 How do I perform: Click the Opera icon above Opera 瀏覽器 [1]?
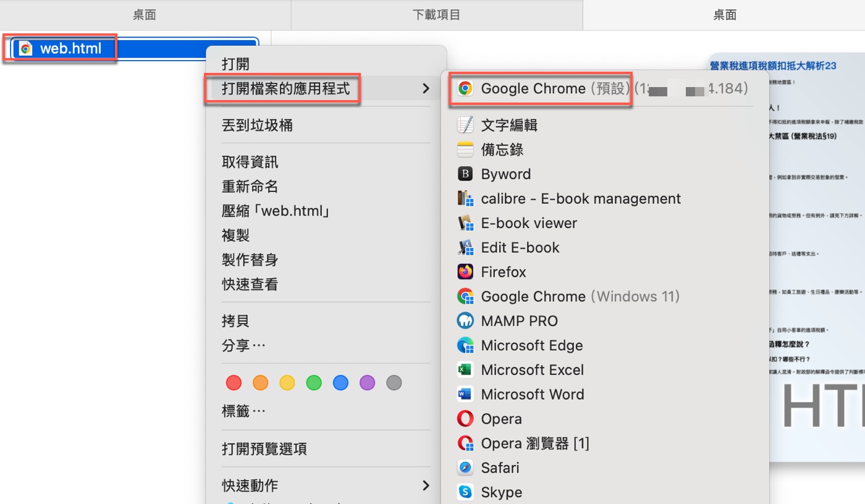pyautogui.click(x=465, y=419)
